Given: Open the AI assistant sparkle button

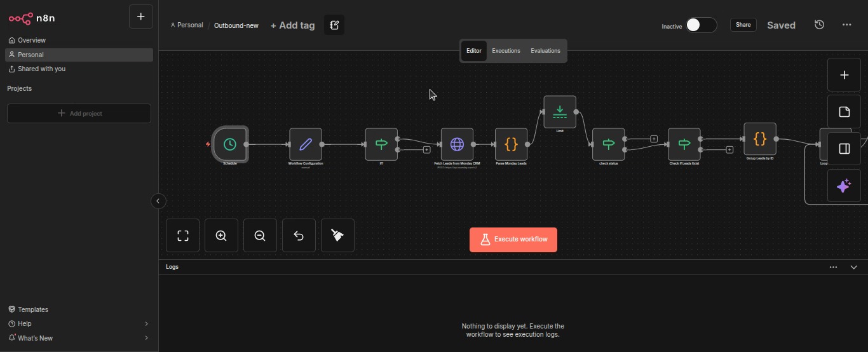Looking at the screenshot, I should tap(844, 186).
